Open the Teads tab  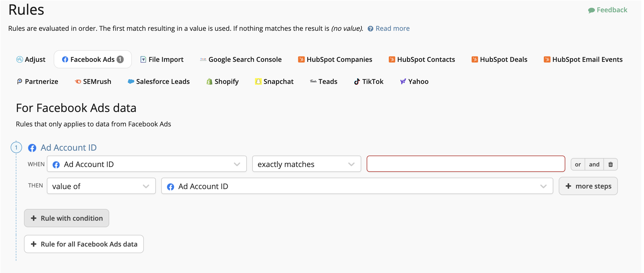tap(324, 81)
